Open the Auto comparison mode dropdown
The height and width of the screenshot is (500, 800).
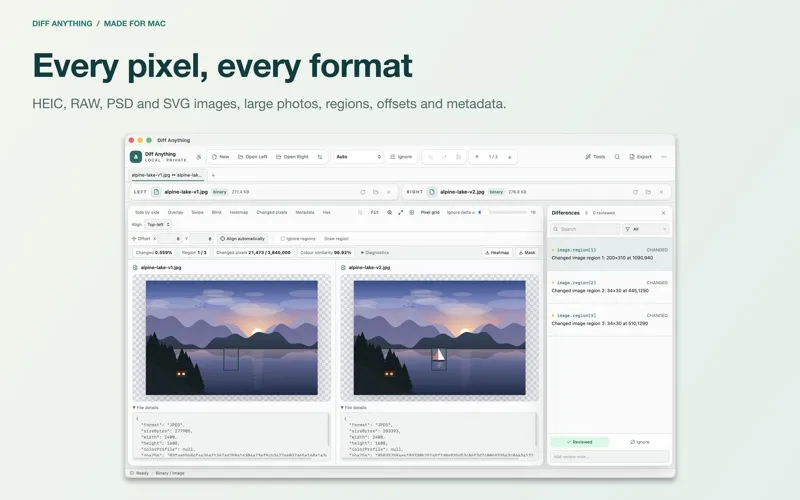(358, 157)
